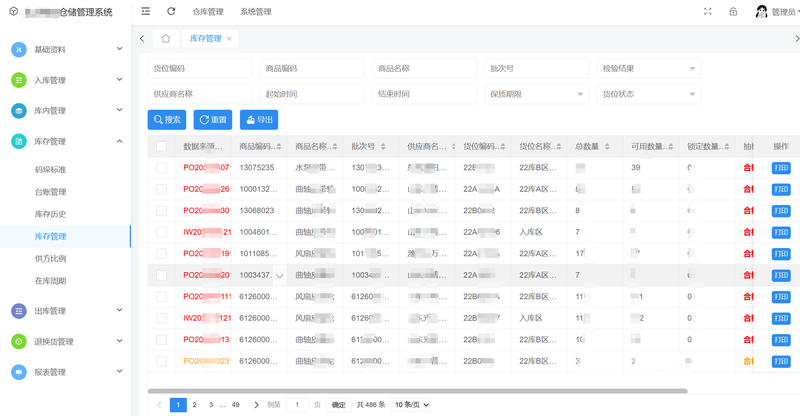
Task: Open the 货位状态 dropdown
Action: 648,94
